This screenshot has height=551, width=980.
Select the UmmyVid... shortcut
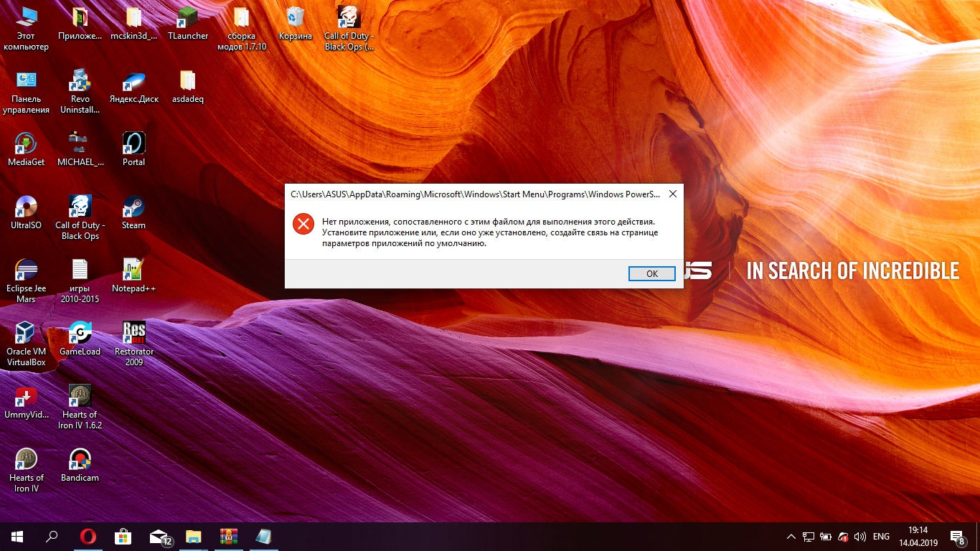tap(26, 402)
